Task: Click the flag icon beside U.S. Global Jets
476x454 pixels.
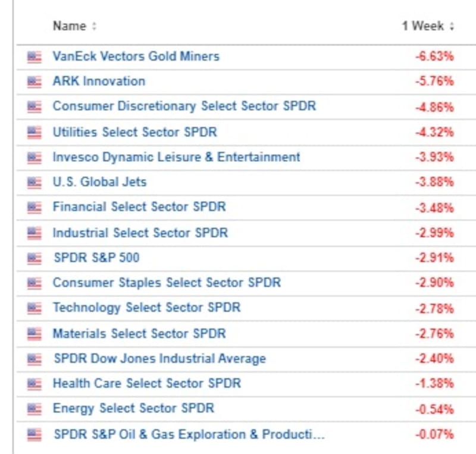Action: [x=34, y=183]
